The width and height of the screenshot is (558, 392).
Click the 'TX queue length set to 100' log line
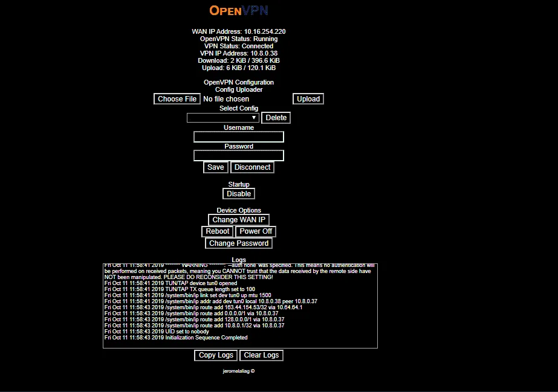tap(180, 289)
